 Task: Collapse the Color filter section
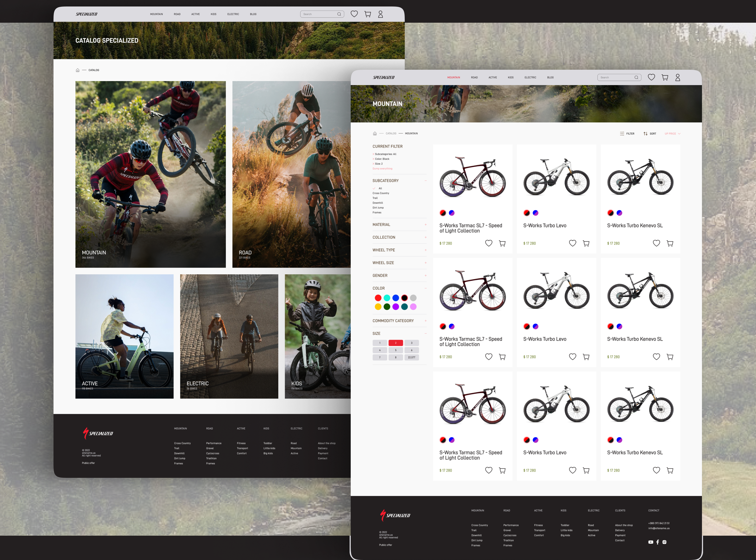(426, 288)
